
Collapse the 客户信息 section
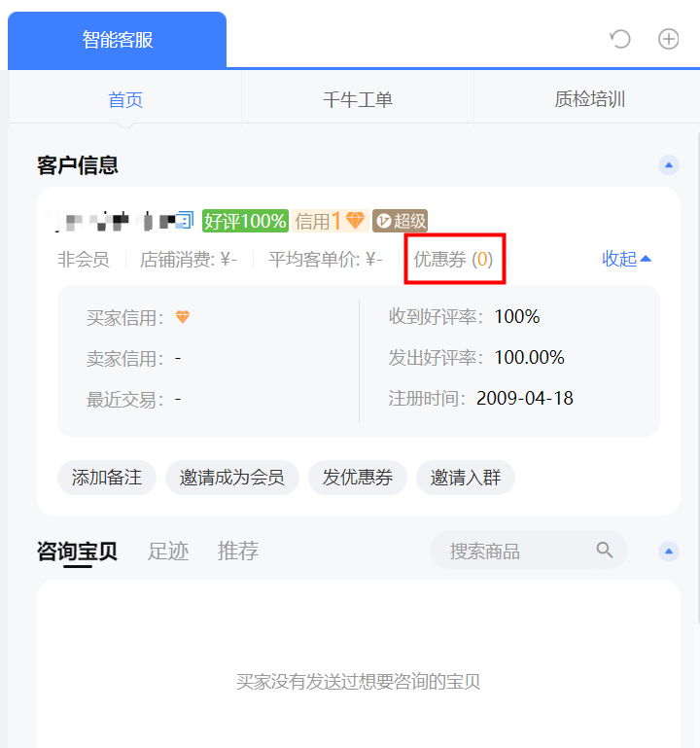coord(669,165)
